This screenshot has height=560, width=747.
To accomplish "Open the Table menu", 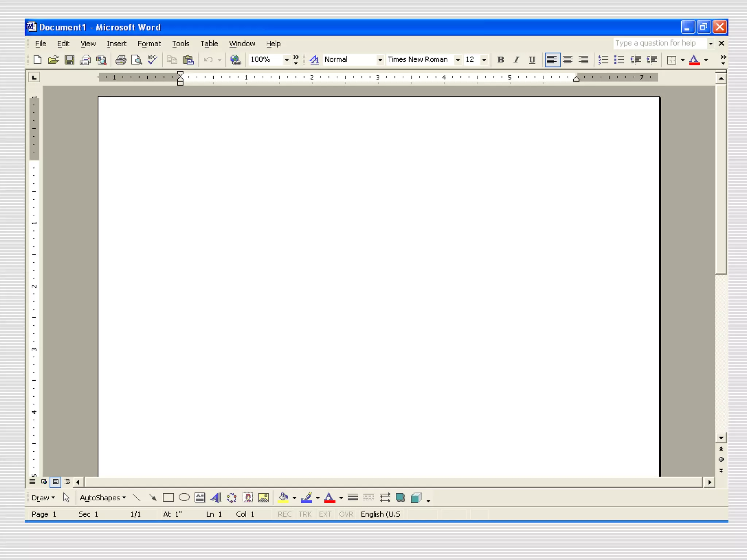I will pos(209,44).
